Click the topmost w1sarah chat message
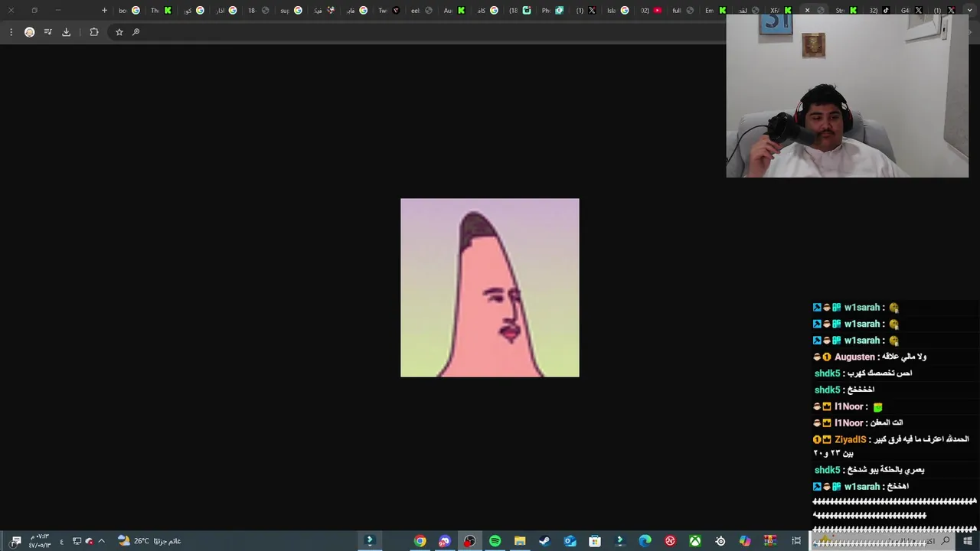Image resolution: width=980 pixels, height=551 pixels. click(x=856, y=308)
